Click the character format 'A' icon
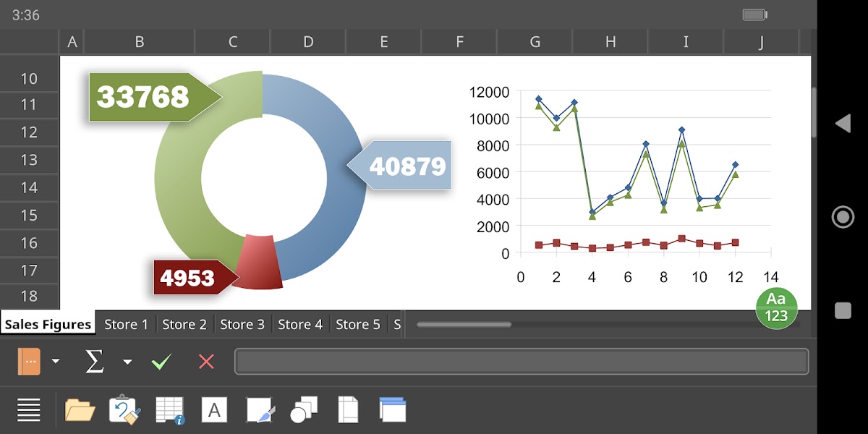 click(x=214, y=410)
